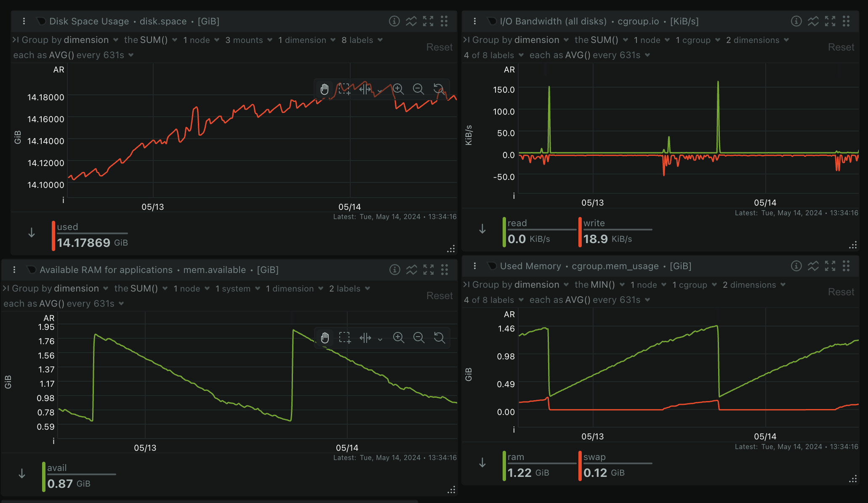
Task: Click the resize handle of Available RAM chart
Action: pos(451,490)
